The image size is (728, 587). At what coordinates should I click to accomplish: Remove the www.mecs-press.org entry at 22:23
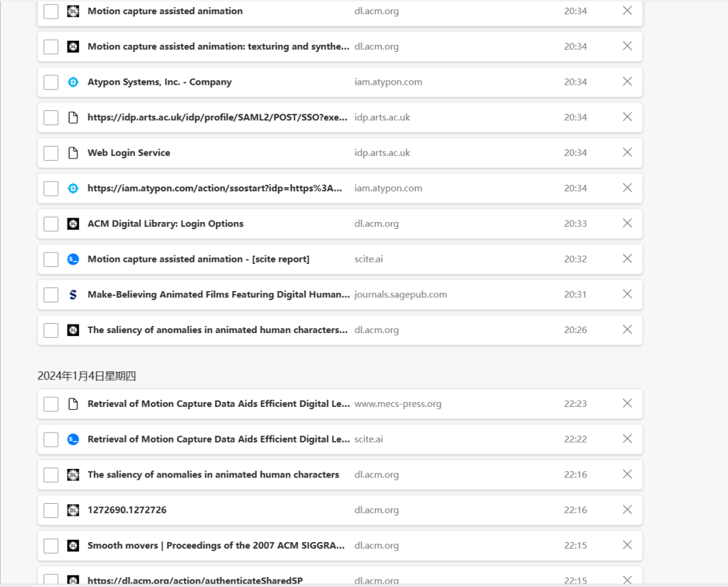pyautogui.click(x=627, y=403)
